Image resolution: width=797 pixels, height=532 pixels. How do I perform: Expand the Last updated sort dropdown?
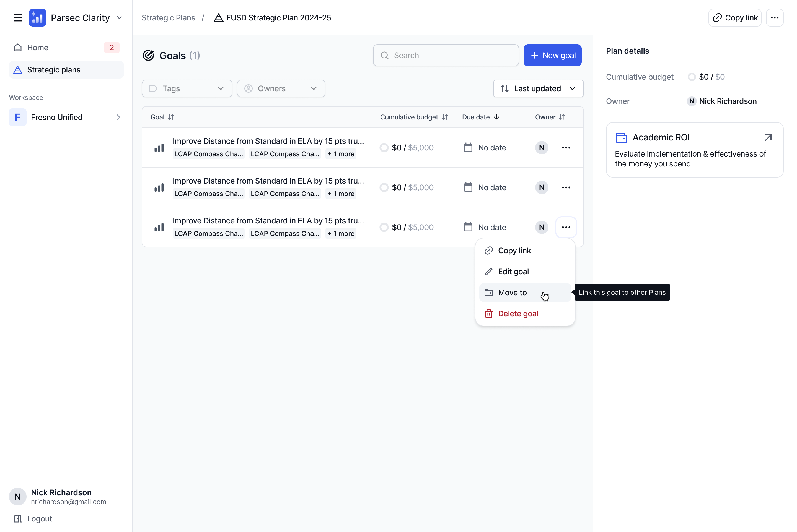coord(538,88)
